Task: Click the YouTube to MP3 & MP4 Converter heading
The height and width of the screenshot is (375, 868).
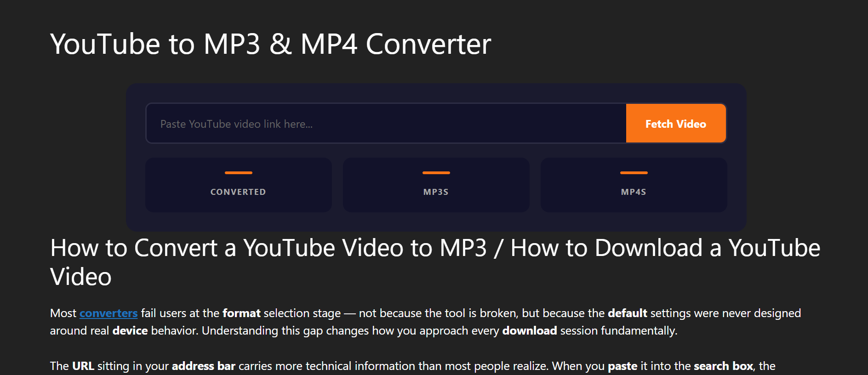Action: pos(270,45)
